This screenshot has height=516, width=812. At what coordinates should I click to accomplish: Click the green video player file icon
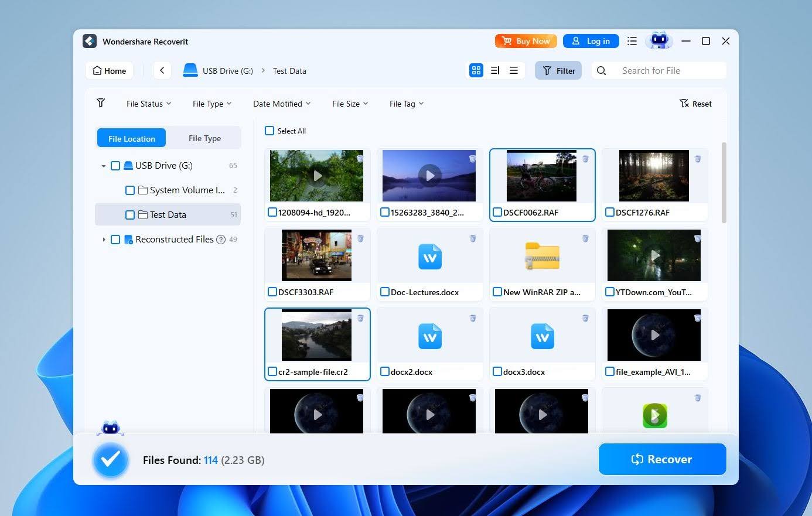(x=655, y=415)
